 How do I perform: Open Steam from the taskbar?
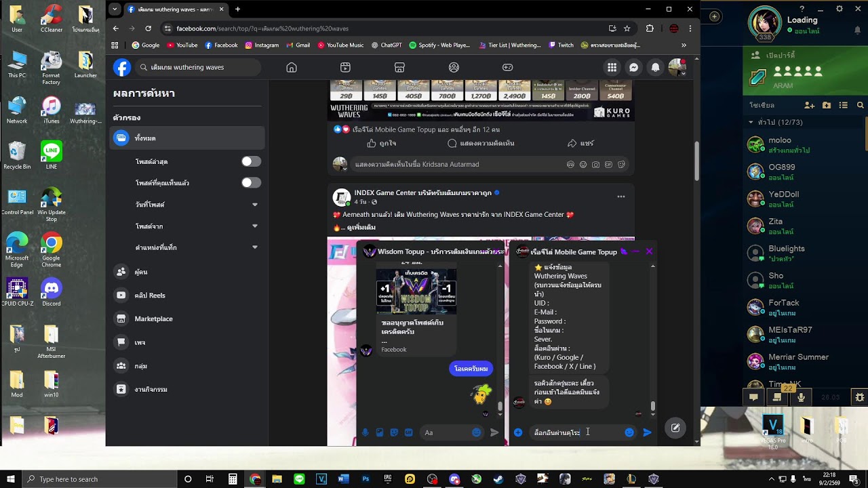[498, 479]
